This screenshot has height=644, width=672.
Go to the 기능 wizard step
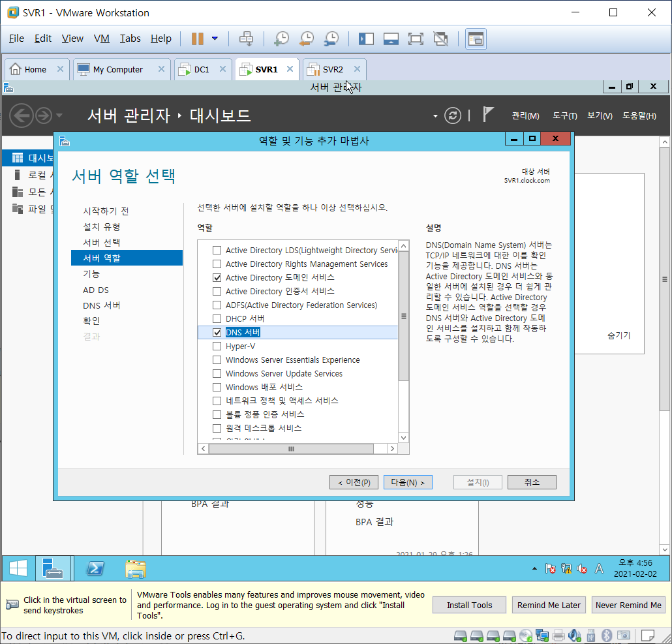[91, 274]
